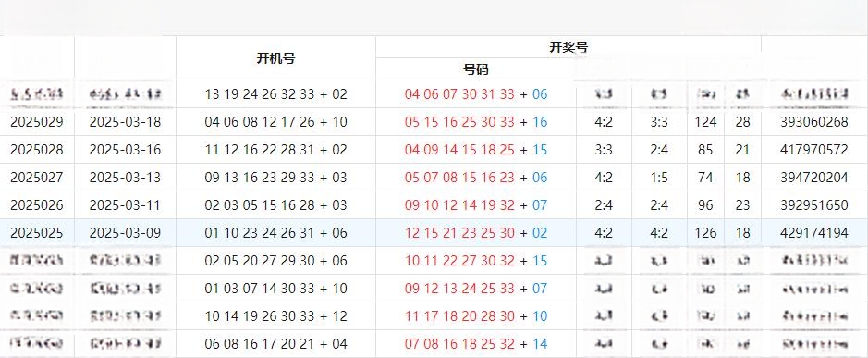Click draw result 12 15 21 23 25 30 + 02

click(476, 233)
